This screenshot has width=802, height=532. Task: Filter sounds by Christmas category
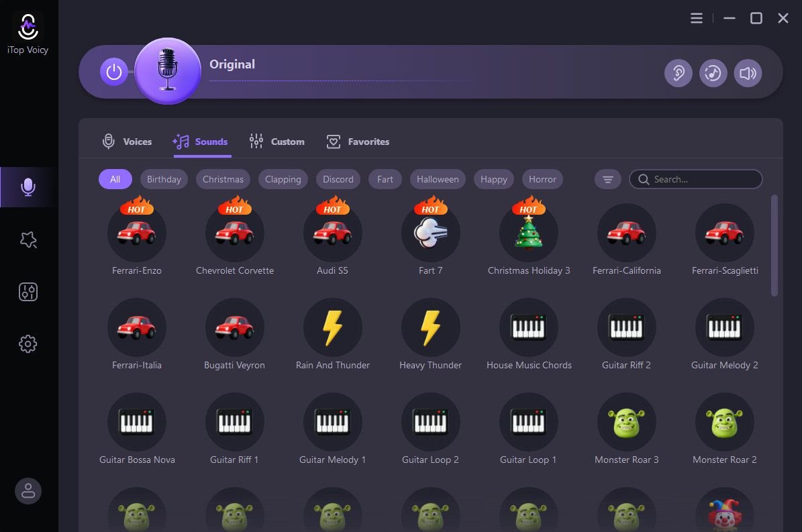click(223, 179)
